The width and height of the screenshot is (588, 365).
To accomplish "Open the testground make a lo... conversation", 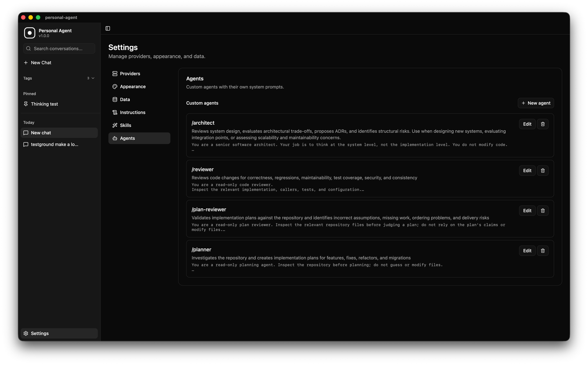I will (x=59, y=145).
